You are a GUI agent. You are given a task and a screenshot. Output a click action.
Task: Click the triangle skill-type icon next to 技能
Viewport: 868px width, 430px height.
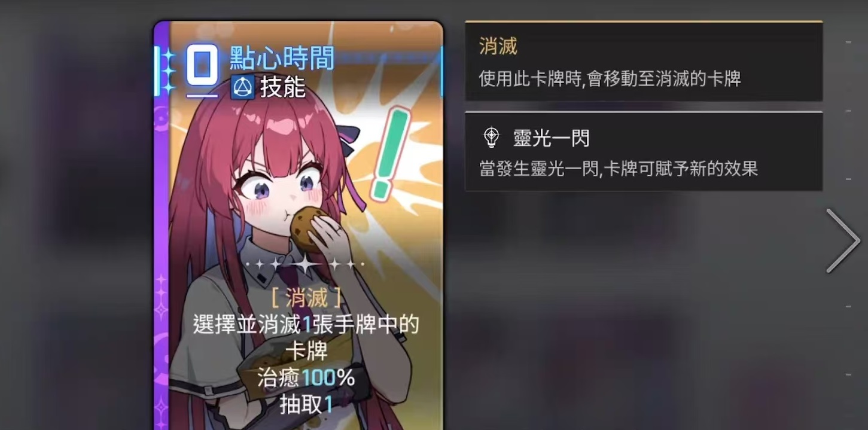click(x=242, y=88)
